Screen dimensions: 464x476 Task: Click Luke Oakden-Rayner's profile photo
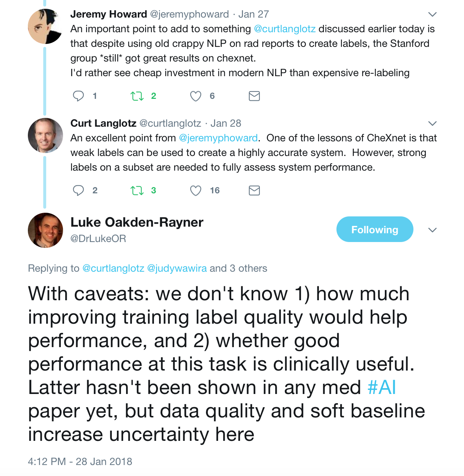click(45, 230)
